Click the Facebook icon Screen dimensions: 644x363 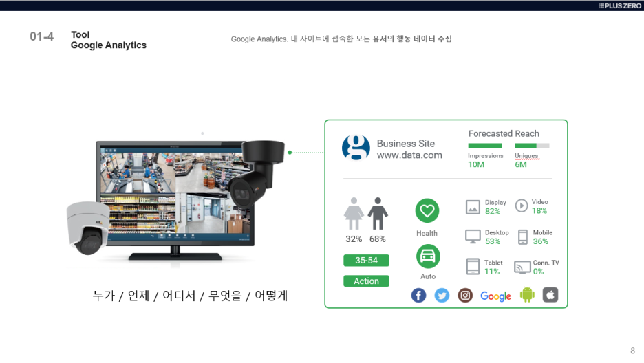coord(418,296)
